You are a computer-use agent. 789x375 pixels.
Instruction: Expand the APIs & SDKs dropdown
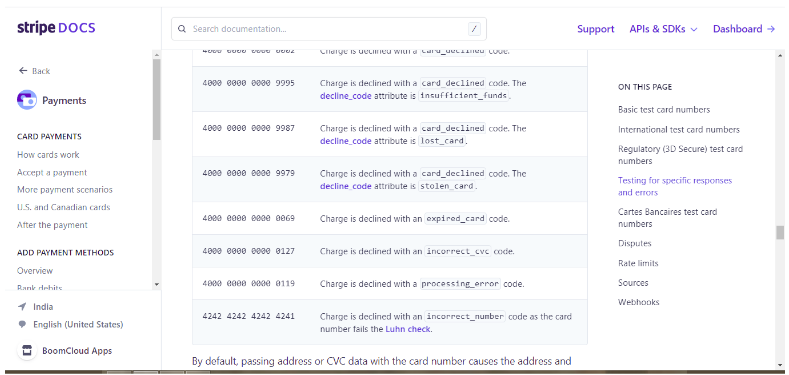click(663, 29)
